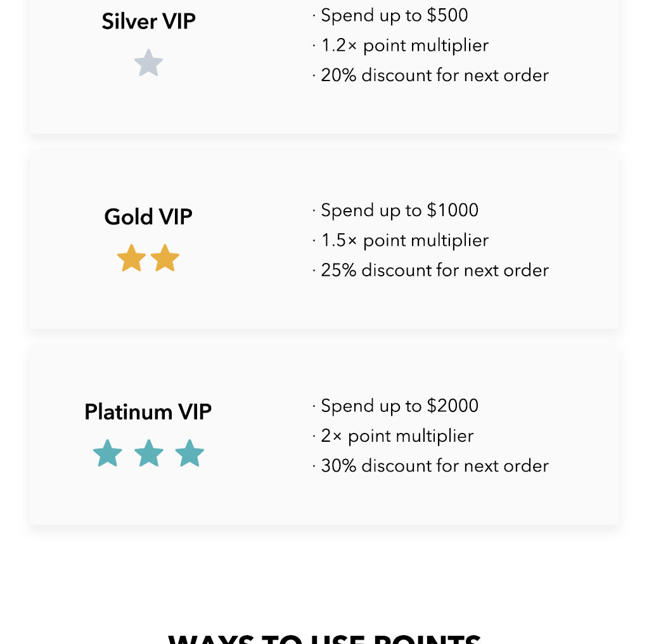The height and width of the screenshot is (644, 649).
Task: Click "30% discount for next order"
Action: point(434,466)
